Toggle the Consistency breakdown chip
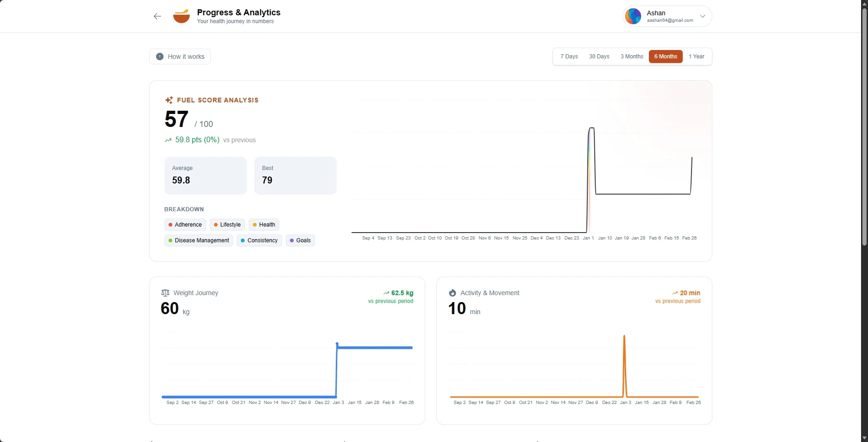Screen dimensions: 868x442 [259, 240]
